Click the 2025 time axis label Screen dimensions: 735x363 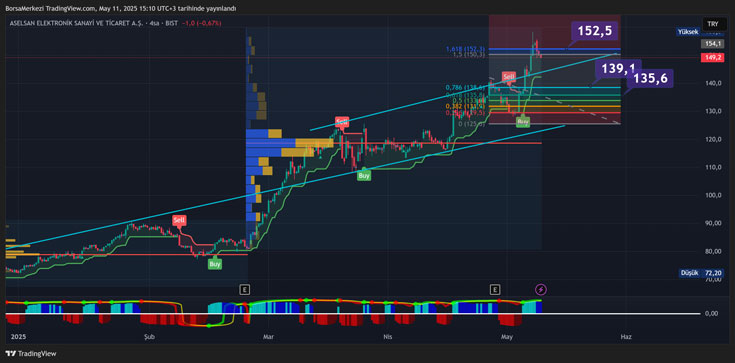pos(18,337)
